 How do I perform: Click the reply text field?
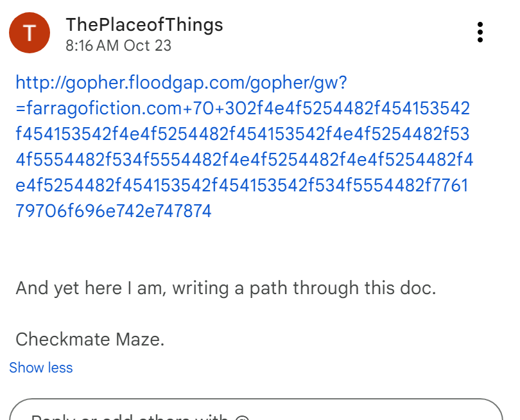click(257, 411)
